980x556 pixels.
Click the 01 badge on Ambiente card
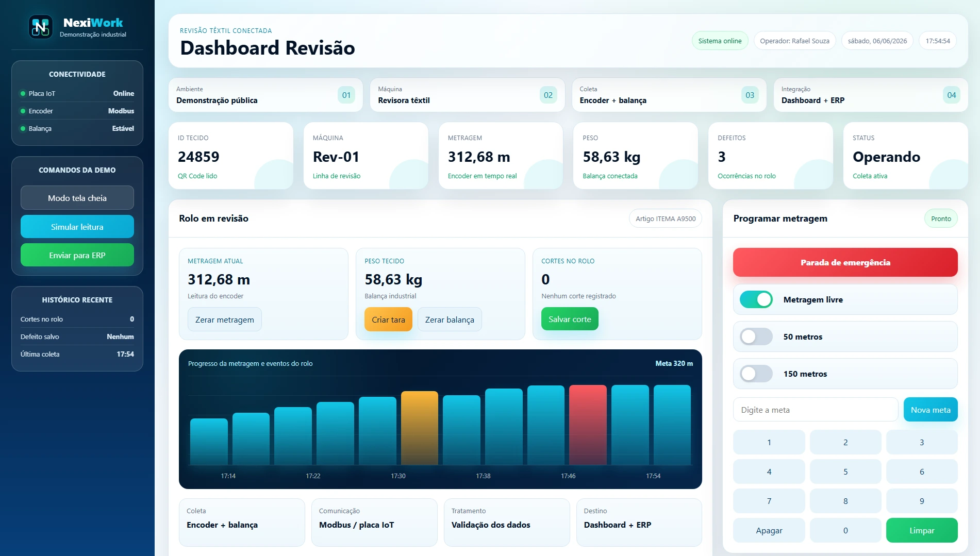pyautogui.click(x=346, y=95)
